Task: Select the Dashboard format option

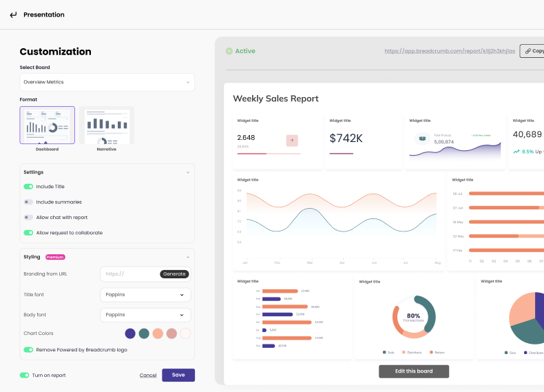Action: click(x=47, y=125)
